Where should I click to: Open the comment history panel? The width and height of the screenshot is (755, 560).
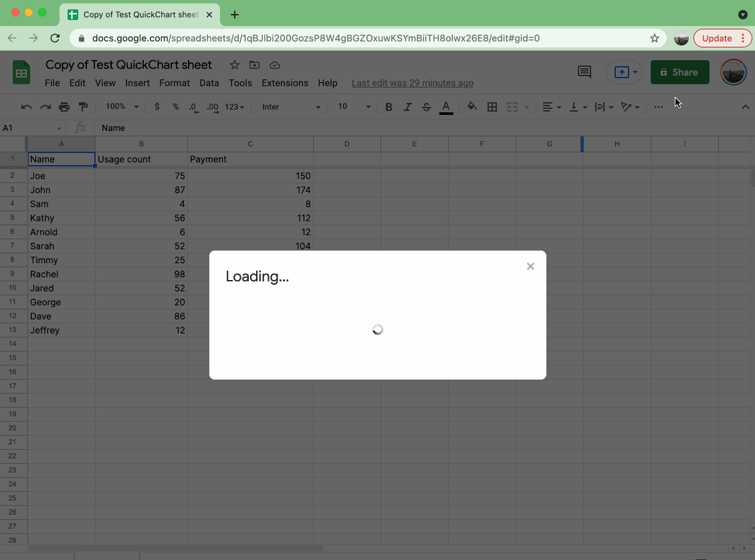584,72
